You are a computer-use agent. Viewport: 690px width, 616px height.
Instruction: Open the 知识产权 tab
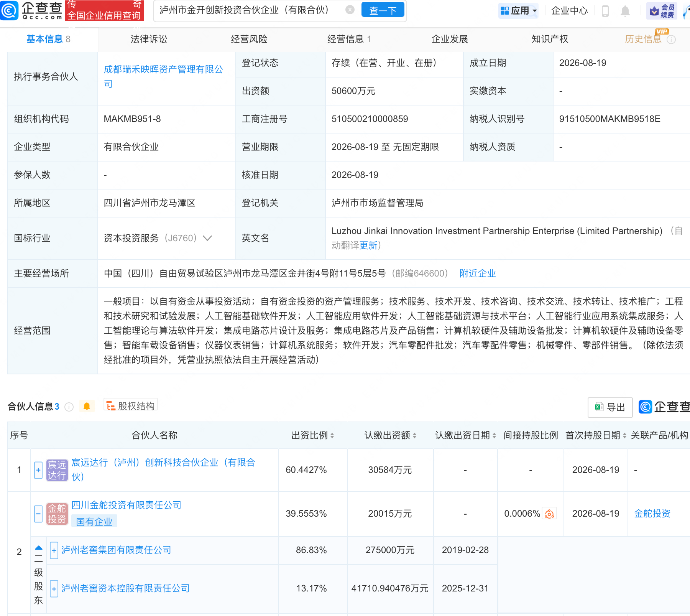pos(550,39)
